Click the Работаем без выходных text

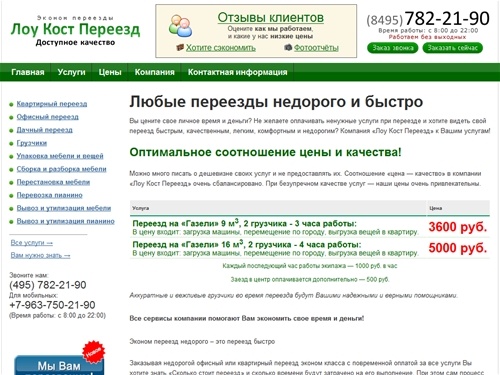coord(427,37)
